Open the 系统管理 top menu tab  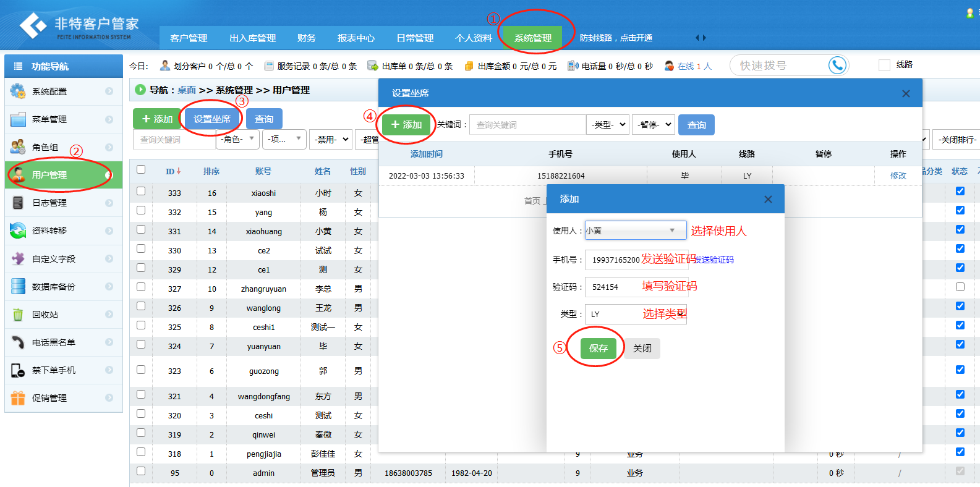click(x=532, y=38)
